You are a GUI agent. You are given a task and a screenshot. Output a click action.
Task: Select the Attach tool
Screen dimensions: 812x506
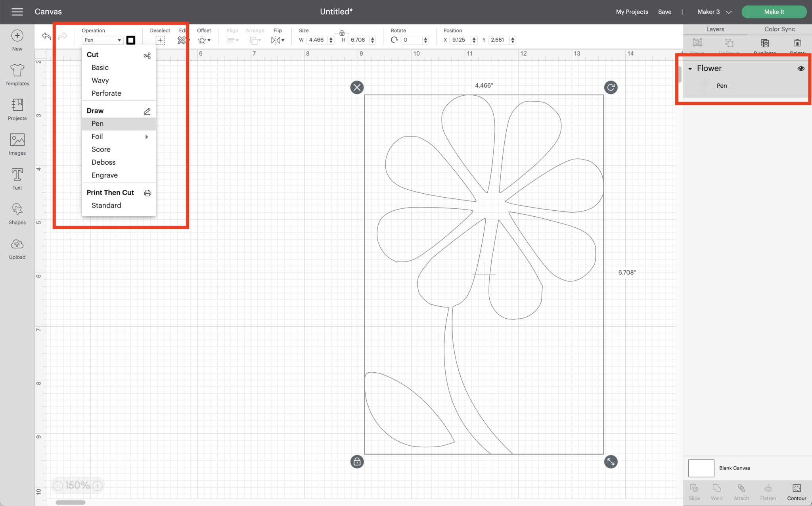tap(741, 491)
